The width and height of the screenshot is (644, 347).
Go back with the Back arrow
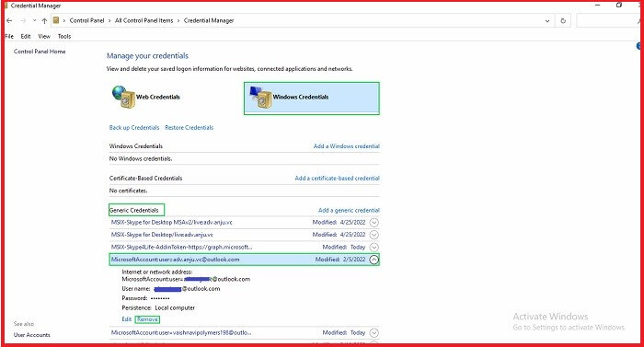pos(9,20)
